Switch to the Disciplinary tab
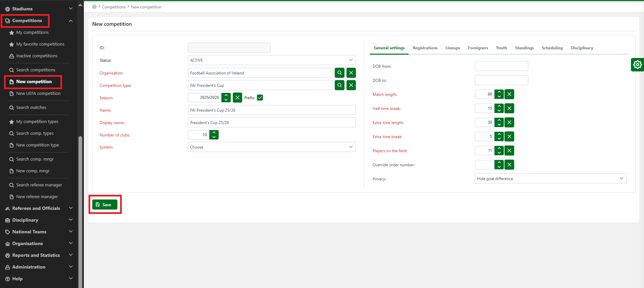 (582, 48)
